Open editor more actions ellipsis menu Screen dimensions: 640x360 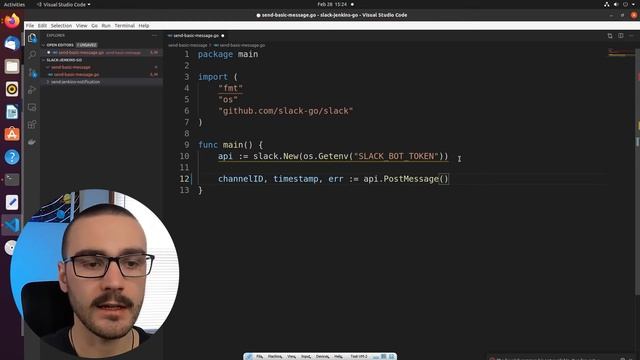point(631,36)
